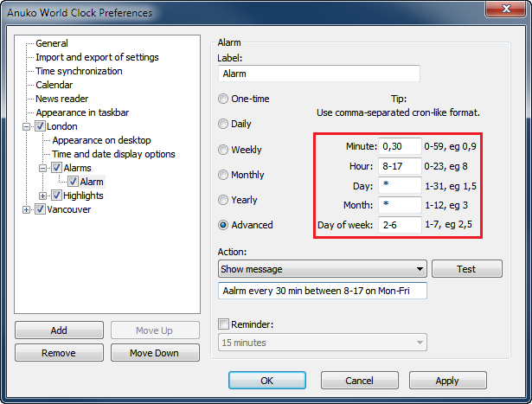Click the alarm Label text box
532x404 pixels.
318,74
